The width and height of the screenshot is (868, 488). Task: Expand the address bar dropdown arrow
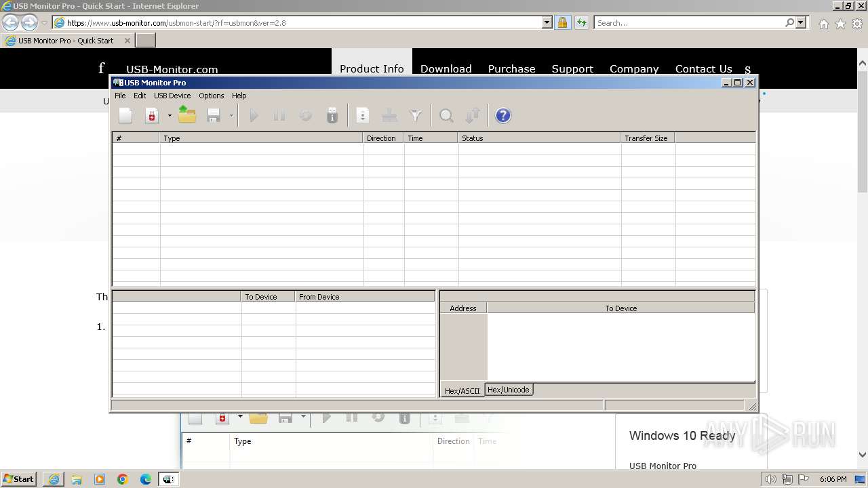pos(547,22)
